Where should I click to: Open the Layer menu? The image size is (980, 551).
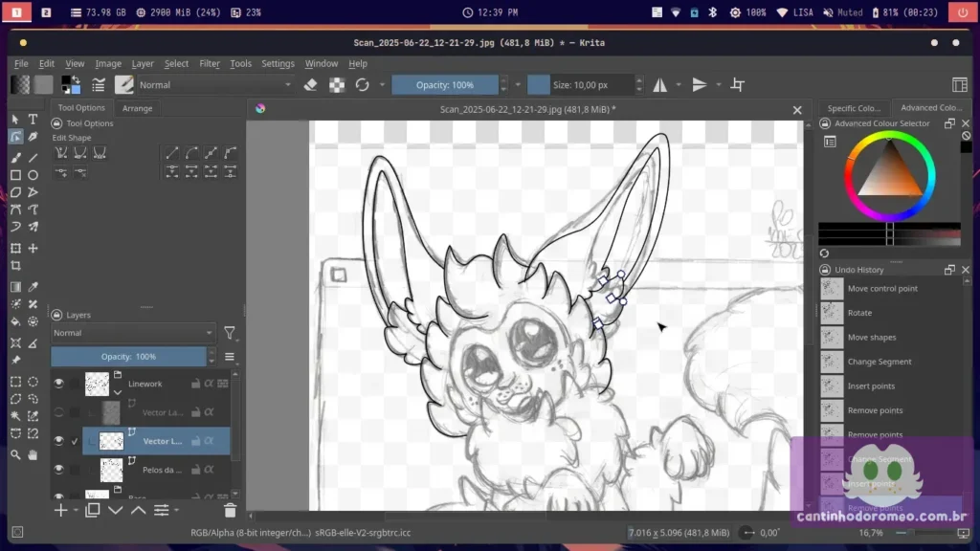(143, 64)
